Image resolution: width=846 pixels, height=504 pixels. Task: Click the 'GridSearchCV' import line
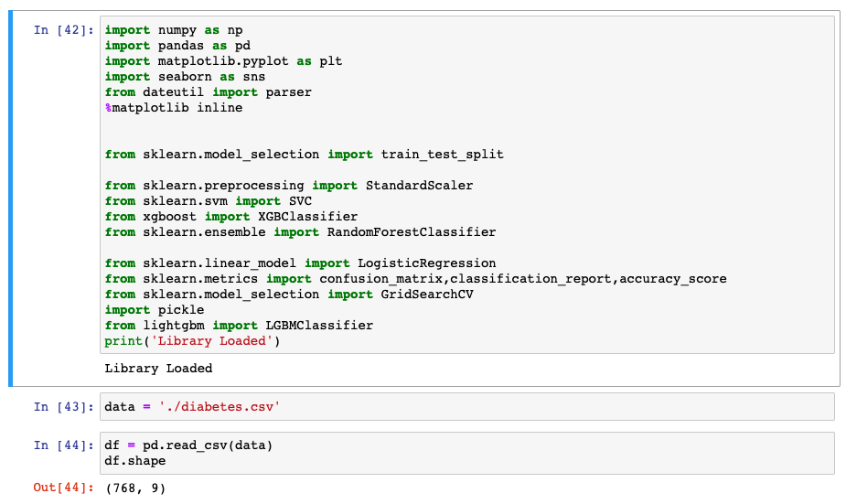289,295
